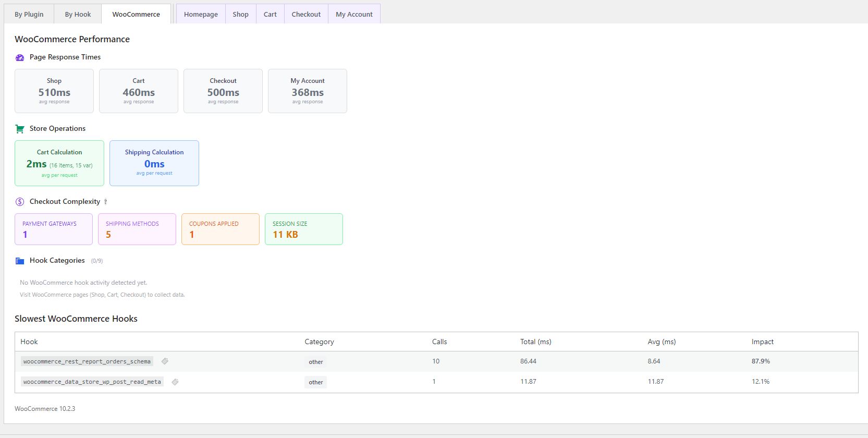
Task: Click the WooCommerce 10.2.3 version text
Action: point(45,409)
